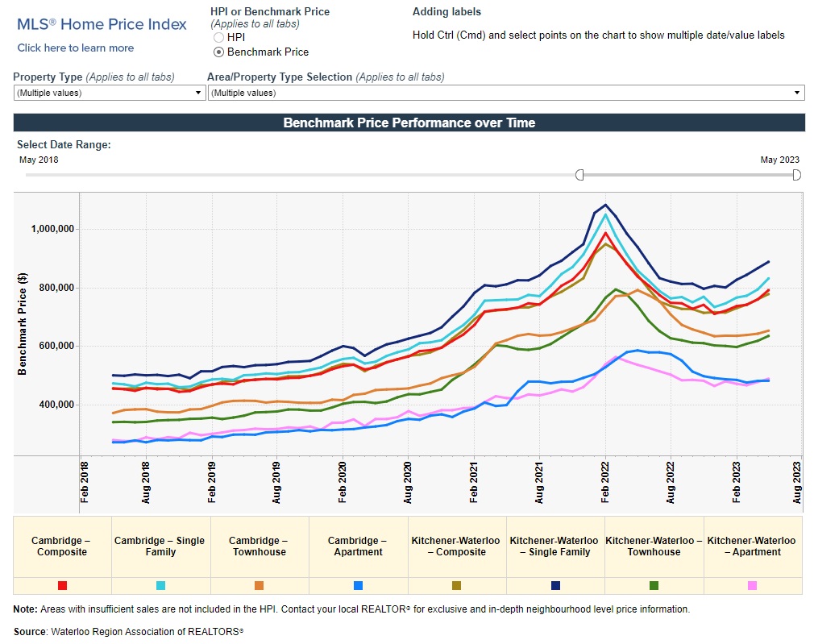814x644 pixels.
Task: Click the blue Cambridge Apartment legend swatch
Action: 358,585
